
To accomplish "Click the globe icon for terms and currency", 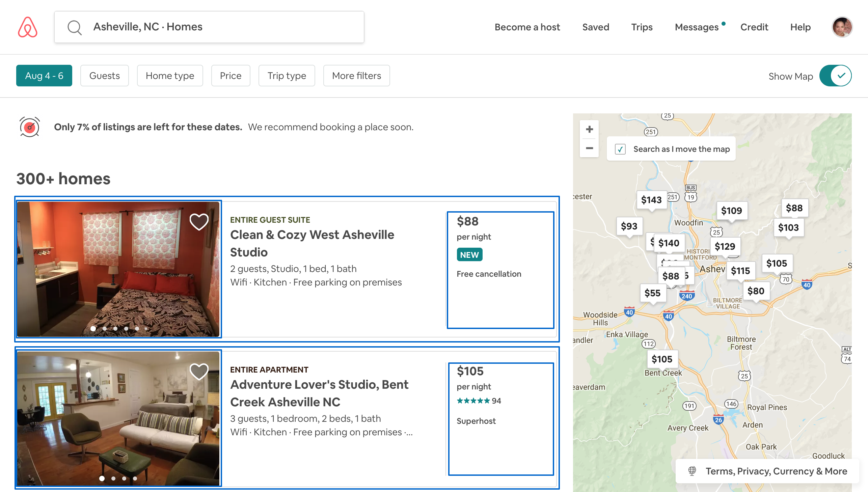I will [692, 471].
